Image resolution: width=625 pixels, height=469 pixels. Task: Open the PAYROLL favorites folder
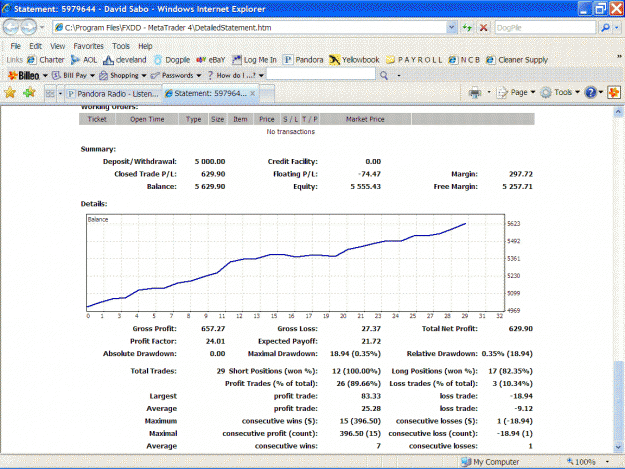[x=415, y=60]
